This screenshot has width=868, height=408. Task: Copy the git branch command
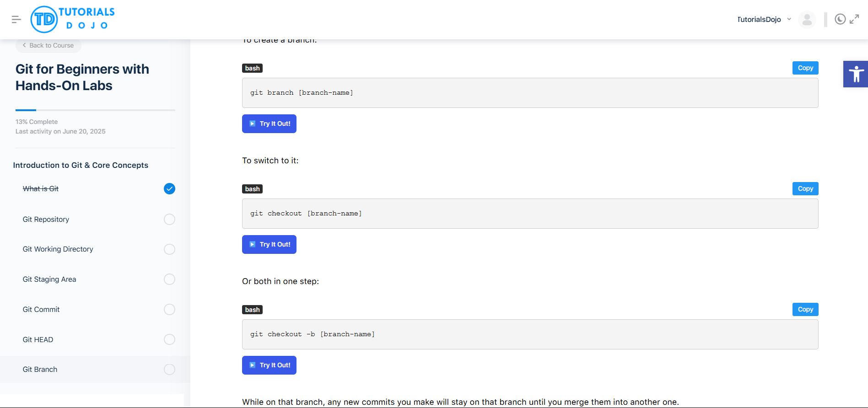(x=805, y=68)
